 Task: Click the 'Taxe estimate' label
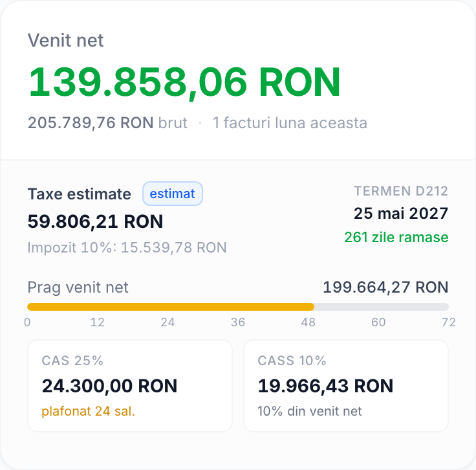tap(80, 194)
